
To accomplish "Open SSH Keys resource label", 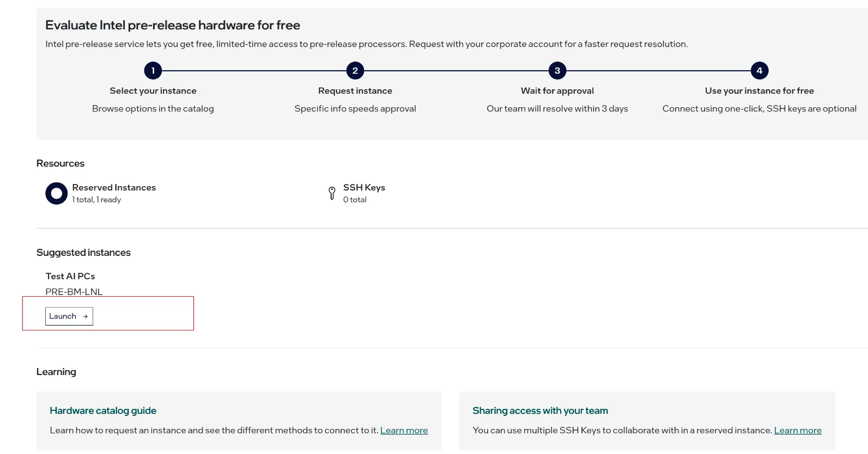I will pos(364,188).
